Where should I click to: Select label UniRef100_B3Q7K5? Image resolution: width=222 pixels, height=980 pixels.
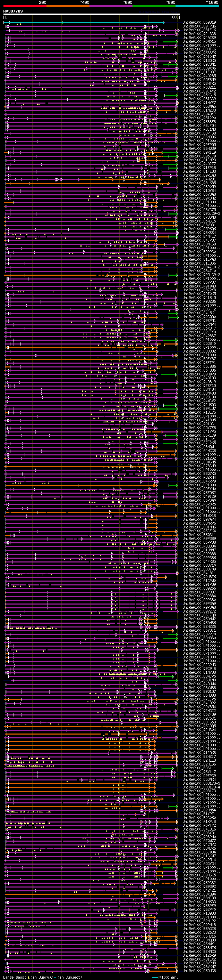[199, 473]
